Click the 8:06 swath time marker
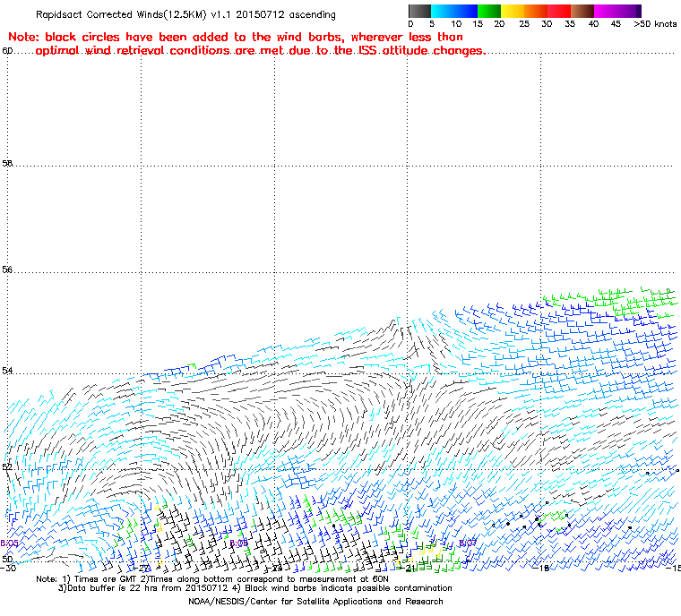The width and height of the screenshot is (681, 616). (239, 543)
